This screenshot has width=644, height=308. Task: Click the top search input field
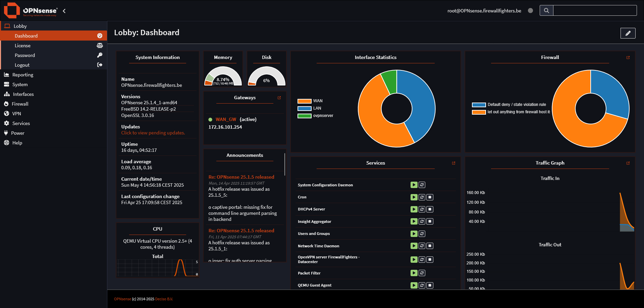[594, 10]
